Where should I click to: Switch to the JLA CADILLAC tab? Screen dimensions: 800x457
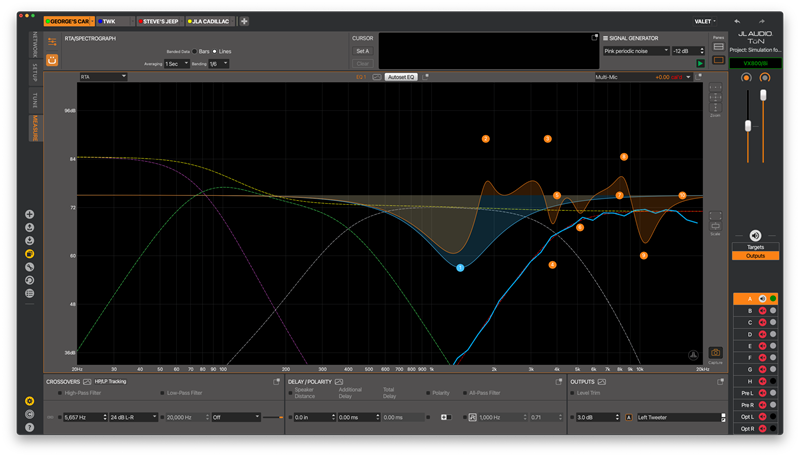pyautogui.click(x=210, y=21)
